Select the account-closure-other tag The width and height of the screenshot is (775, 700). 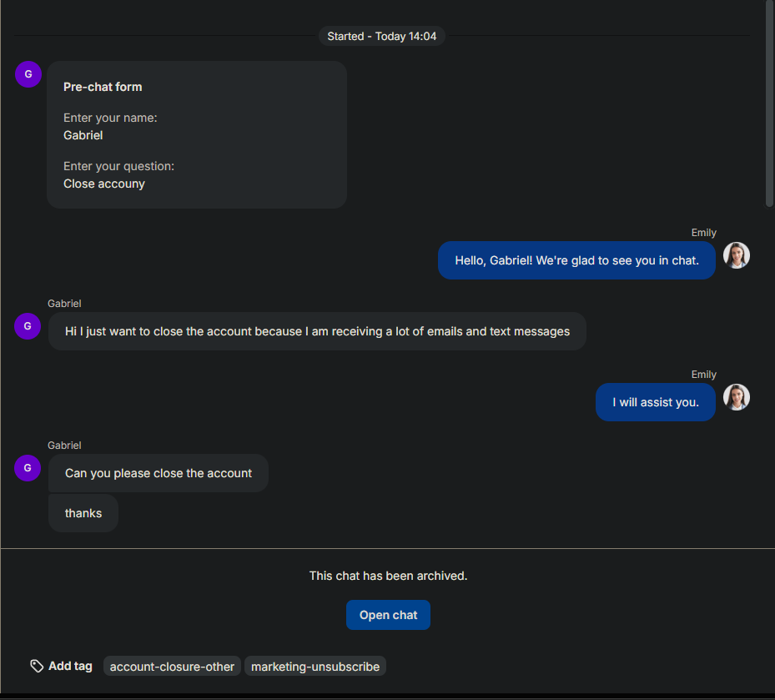172,666
